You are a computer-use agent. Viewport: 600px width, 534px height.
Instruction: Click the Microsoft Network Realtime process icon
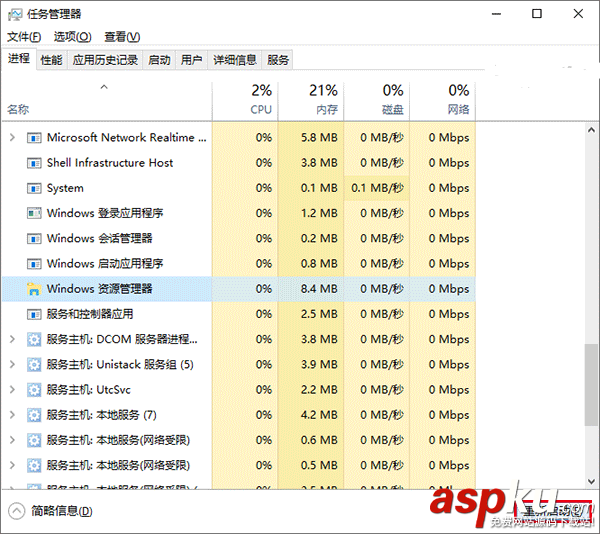coord(34,138)
